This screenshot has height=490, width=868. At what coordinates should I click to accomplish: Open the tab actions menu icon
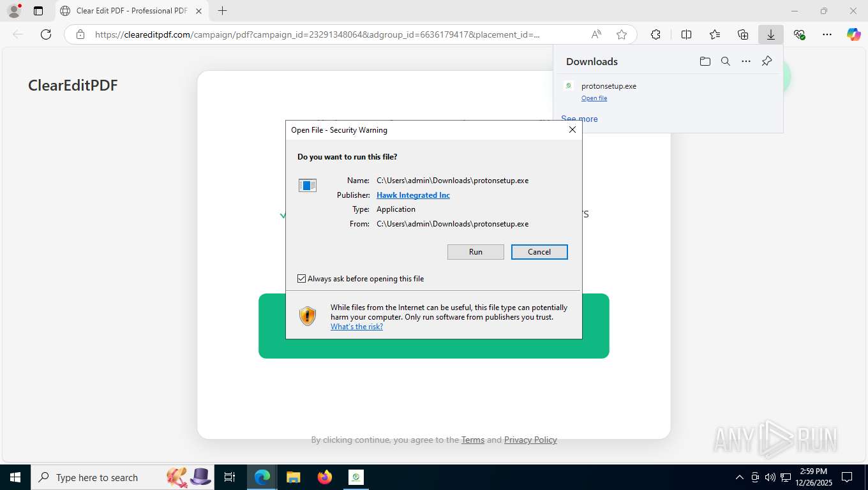point(38,11)
